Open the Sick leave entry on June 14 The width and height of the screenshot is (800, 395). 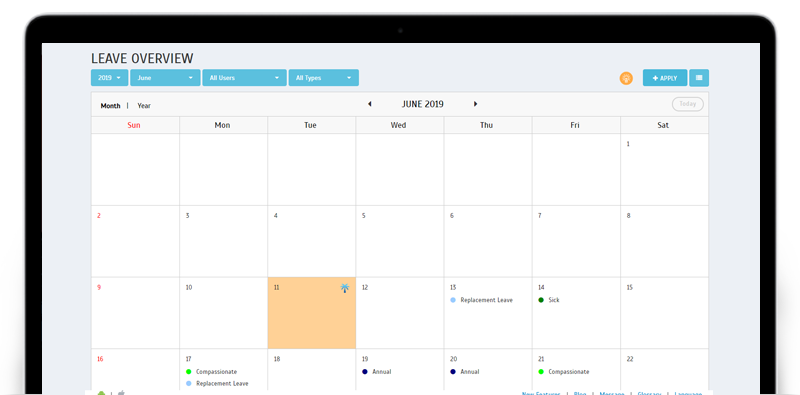pyautogui.click(x=549, y=300)
